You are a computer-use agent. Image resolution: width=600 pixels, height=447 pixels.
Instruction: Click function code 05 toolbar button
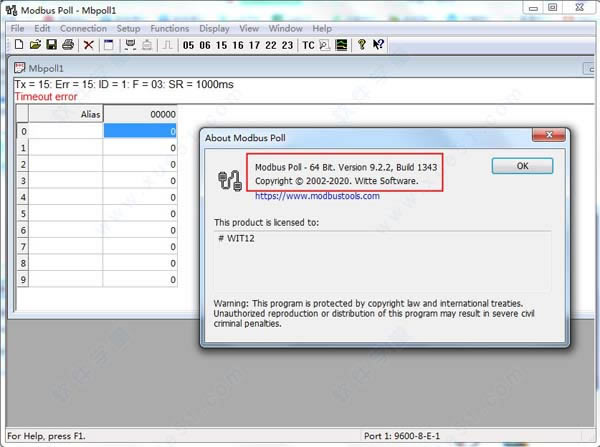point(190,45)
